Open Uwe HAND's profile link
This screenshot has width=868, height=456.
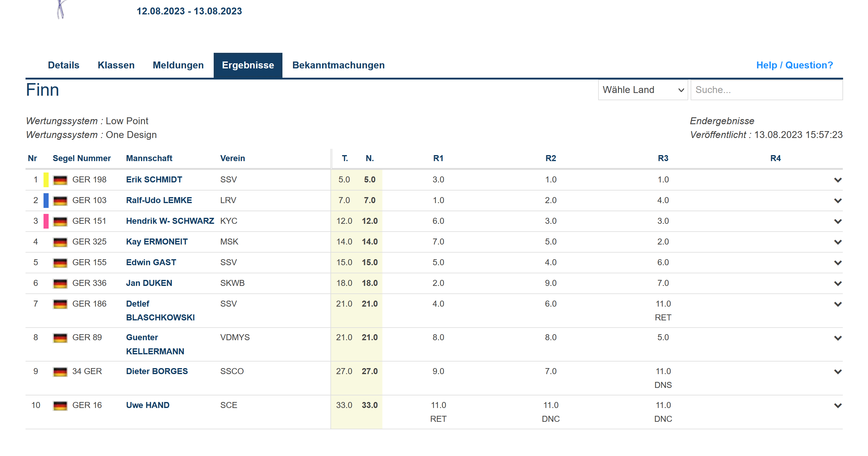(x=148, y=405)
